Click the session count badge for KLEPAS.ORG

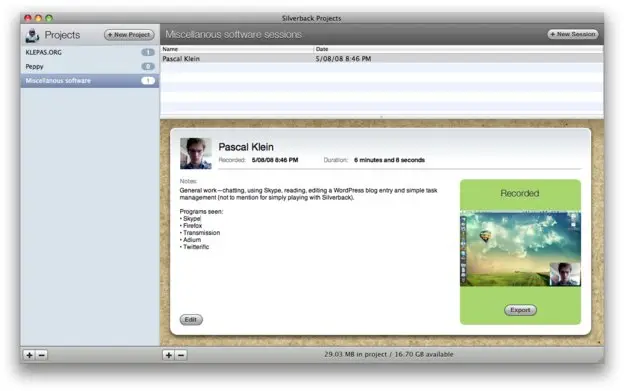148,52
